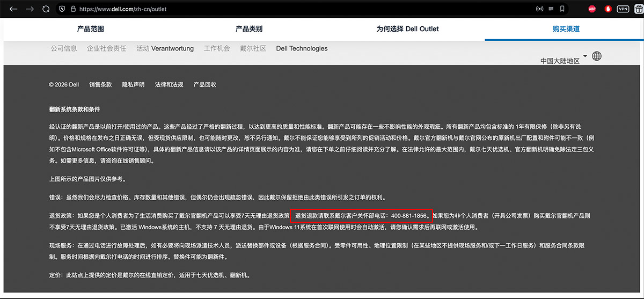Click the 上图所示的产品图片仅供参考 line
Screen dimensions: 644x299
click(x=87, y=178)
